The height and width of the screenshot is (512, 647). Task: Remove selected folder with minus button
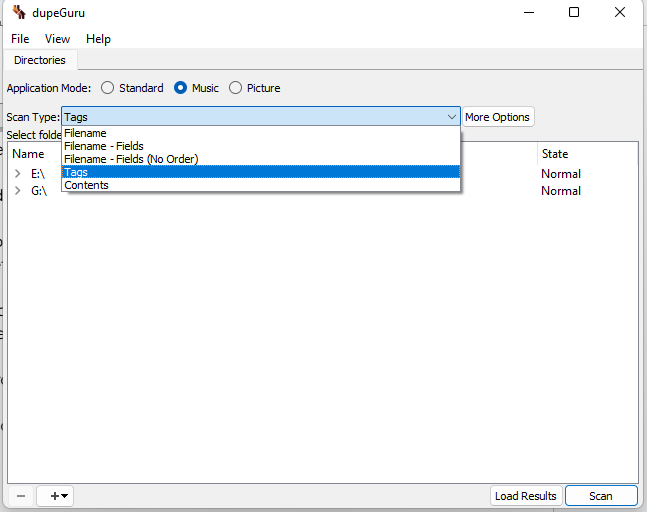point(21,495)
